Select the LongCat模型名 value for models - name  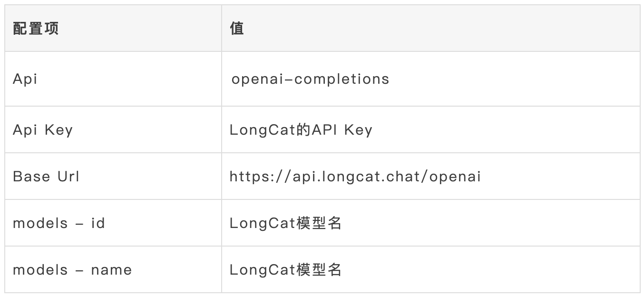click(285, 270)
